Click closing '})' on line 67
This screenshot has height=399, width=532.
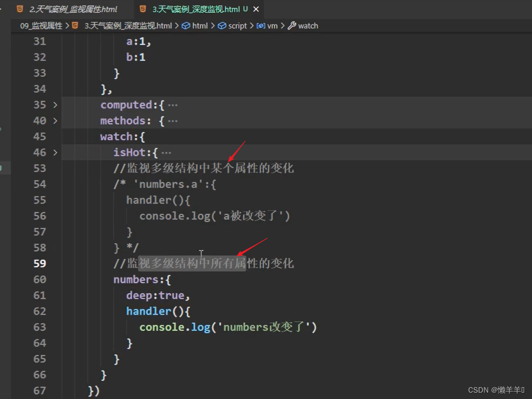pyautogui.click(x=94, y=391)
